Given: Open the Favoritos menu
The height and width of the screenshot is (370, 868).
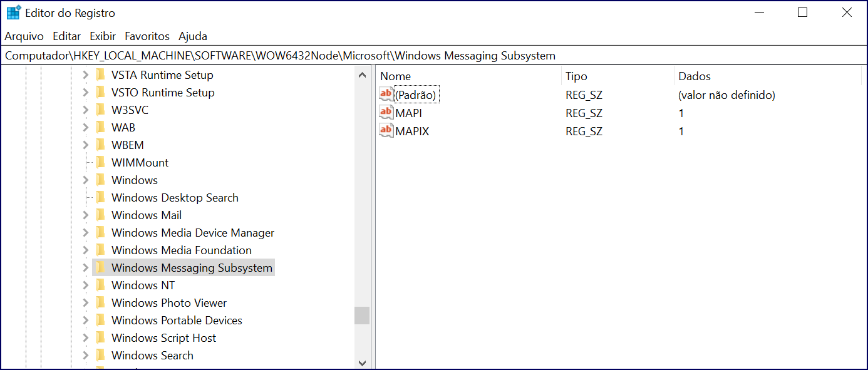Looking at the screenshot, I should [147, 36].
